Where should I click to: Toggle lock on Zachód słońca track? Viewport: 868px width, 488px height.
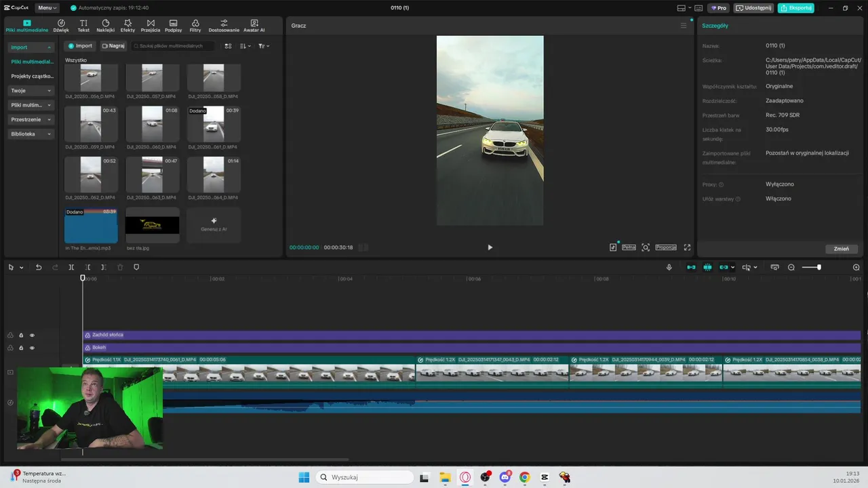point(21,335)
